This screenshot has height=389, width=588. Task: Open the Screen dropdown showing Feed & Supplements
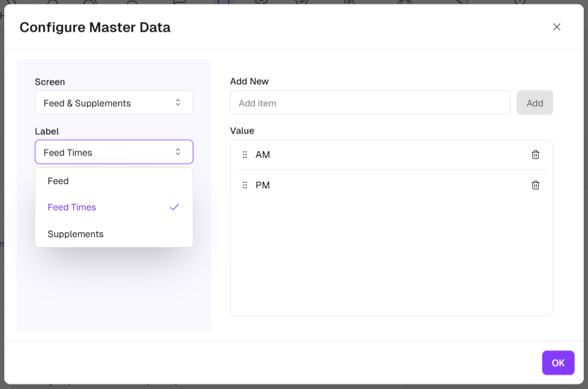tap(113, 102)
